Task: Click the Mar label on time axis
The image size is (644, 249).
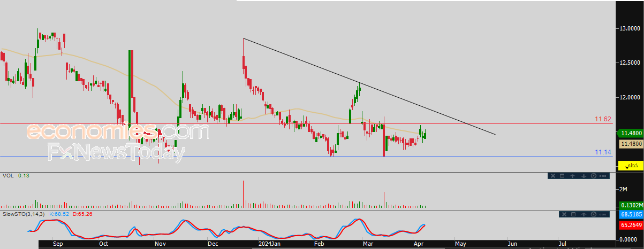Action: click(368, 243)
